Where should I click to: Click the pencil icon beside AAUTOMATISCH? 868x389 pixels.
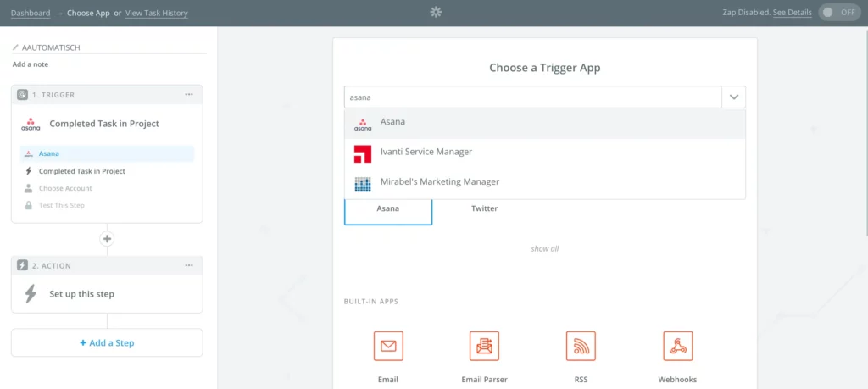15,47
